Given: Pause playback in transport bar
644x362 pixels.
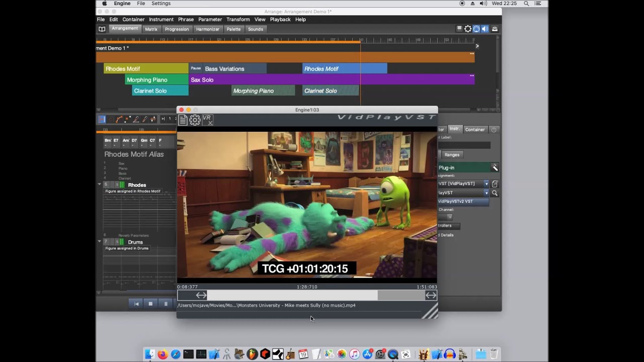Looking at the screenshot, I should coord(166,304).
